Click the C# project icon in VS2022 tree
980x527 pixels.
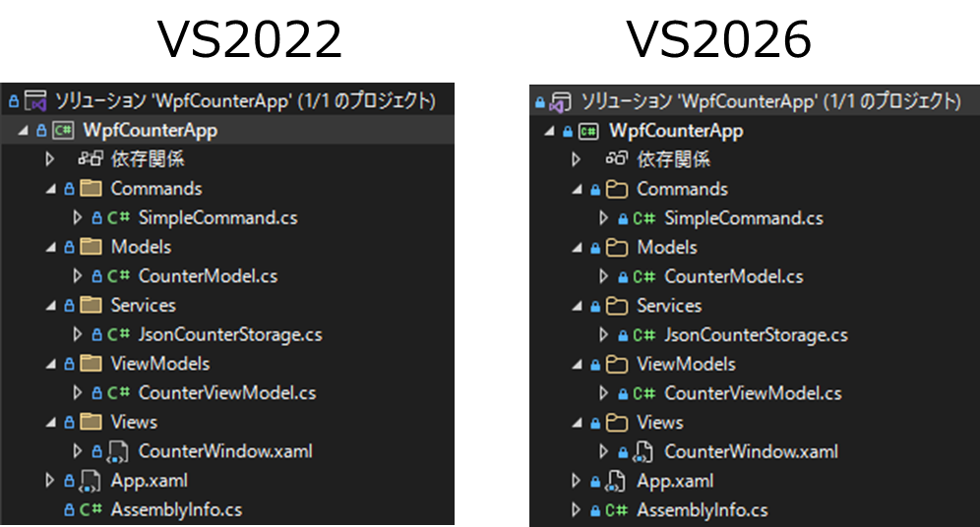click(x=63, y=130)
